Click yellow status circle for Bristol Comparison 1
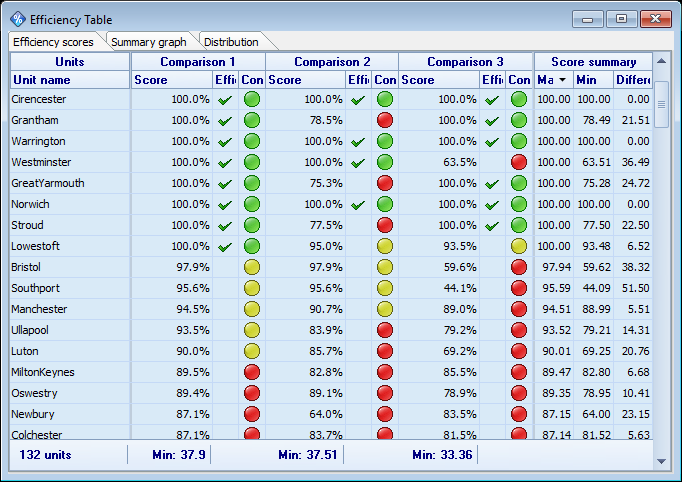The width and height of the screenshot is (682, 482). tap(251, 268)
